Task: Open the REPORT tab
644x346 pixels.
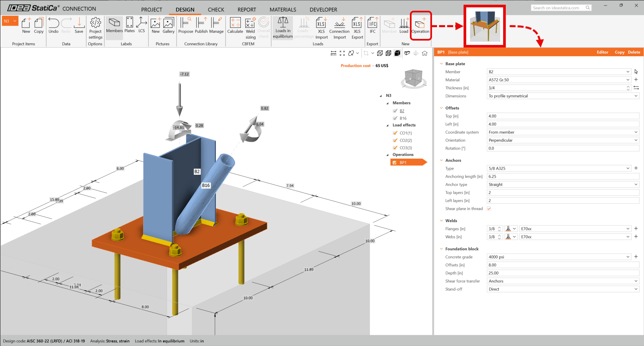Action: point(247,10)
